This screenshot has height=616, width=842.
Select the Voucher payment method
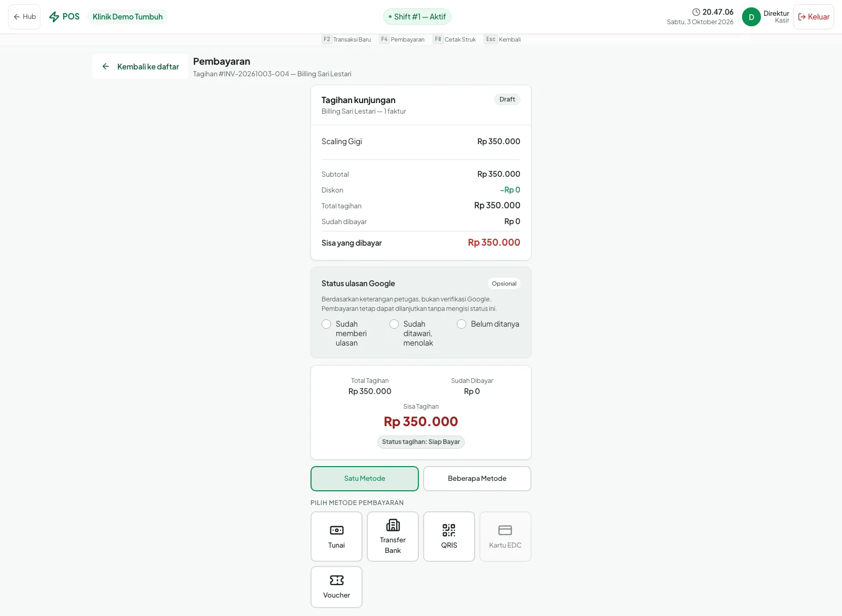[x=336, y=587]
